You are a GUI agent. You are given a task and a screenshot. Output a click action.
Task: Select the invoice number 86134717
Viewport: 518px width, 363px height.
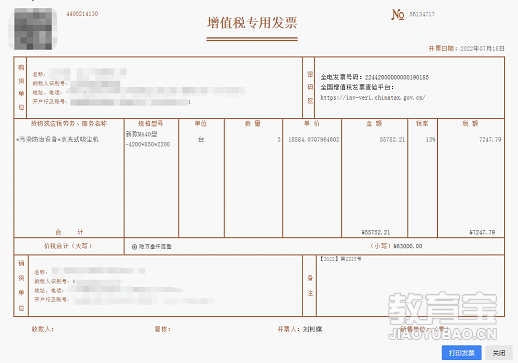[x=422, y=14]
